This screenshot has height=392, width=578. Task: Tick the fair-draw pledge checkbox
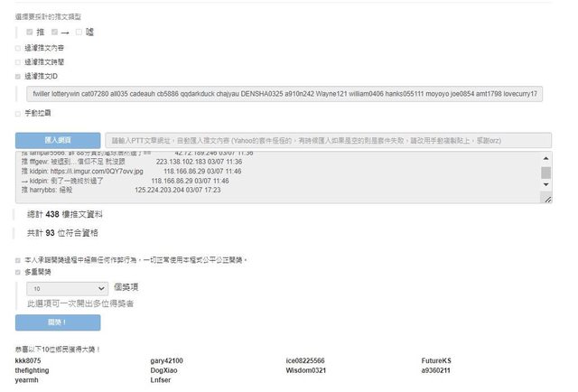click(x=18, y=260)
